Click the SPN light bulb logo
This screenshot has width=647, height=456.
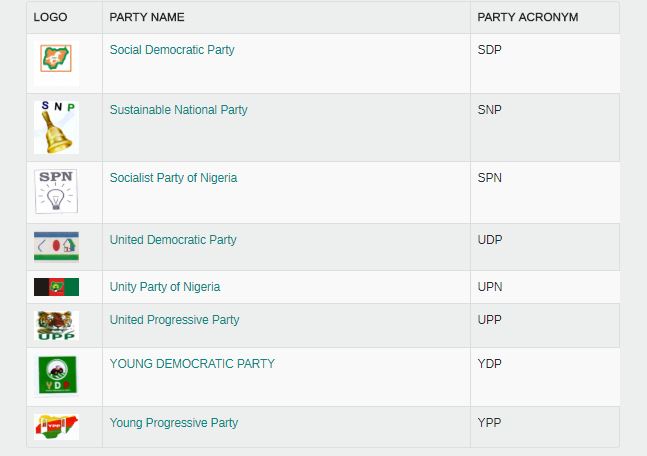55,191
